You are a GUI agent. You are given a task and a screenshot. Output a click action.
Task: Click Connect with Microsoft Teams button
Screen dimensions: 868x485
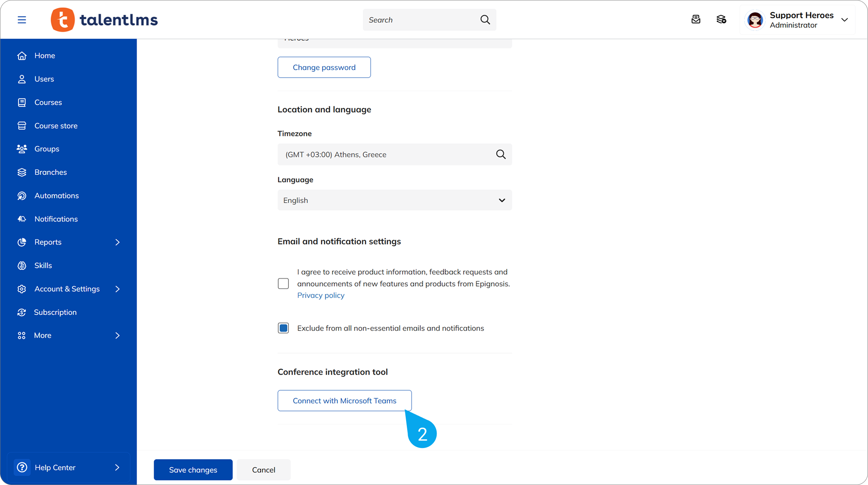344,400
